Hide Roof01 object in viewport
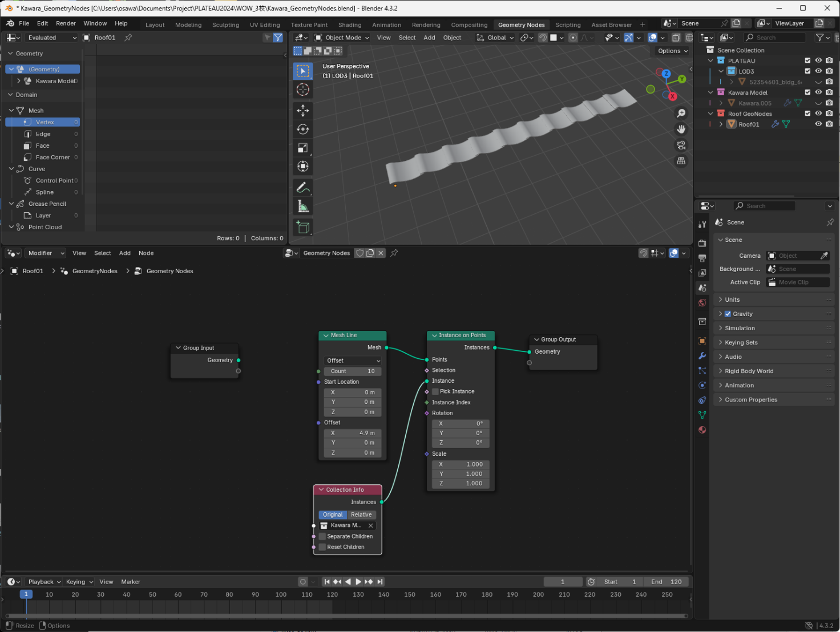The image size is (840, 632). click(818, 124)
